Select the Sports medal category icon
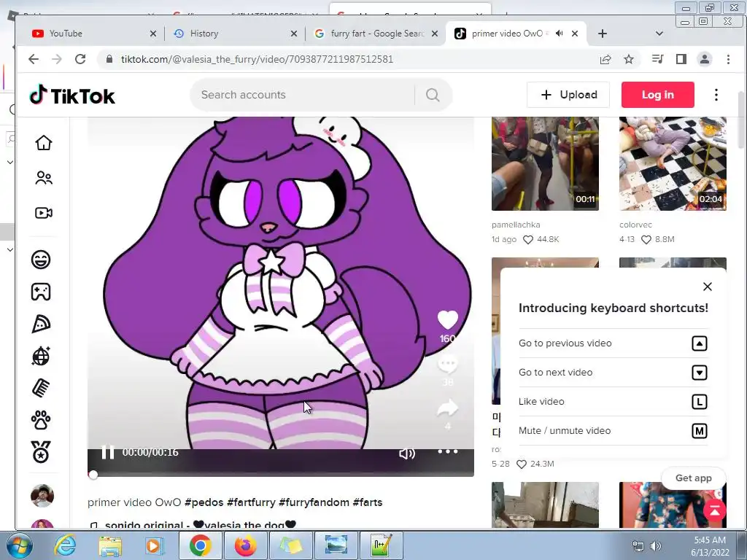 point(41,452)
